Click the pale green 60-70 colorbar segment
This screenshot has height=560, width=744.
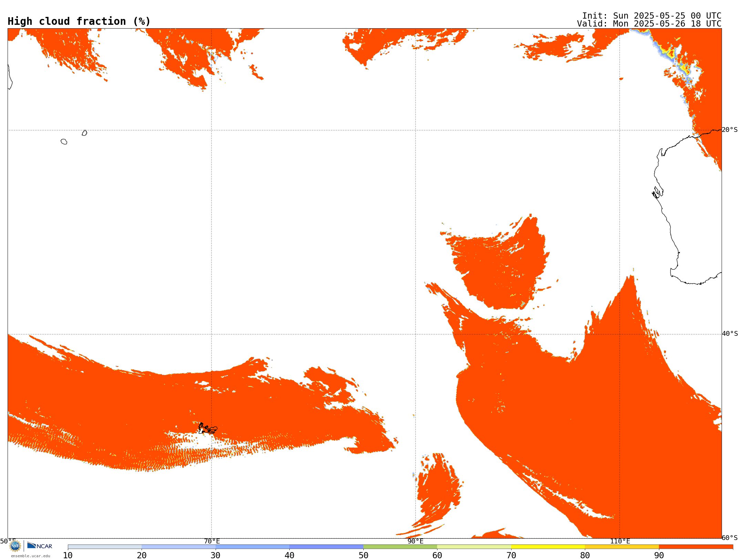474,547
